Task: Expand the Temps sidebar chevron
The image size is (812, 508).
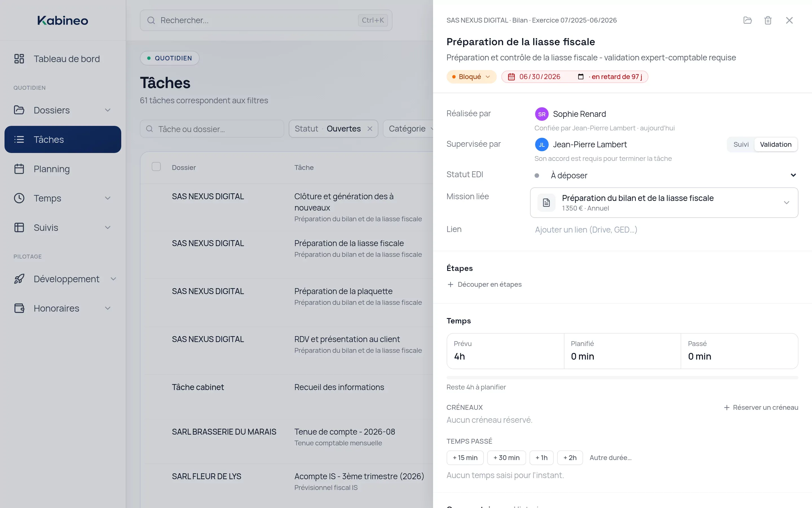Action: [108, 198]
